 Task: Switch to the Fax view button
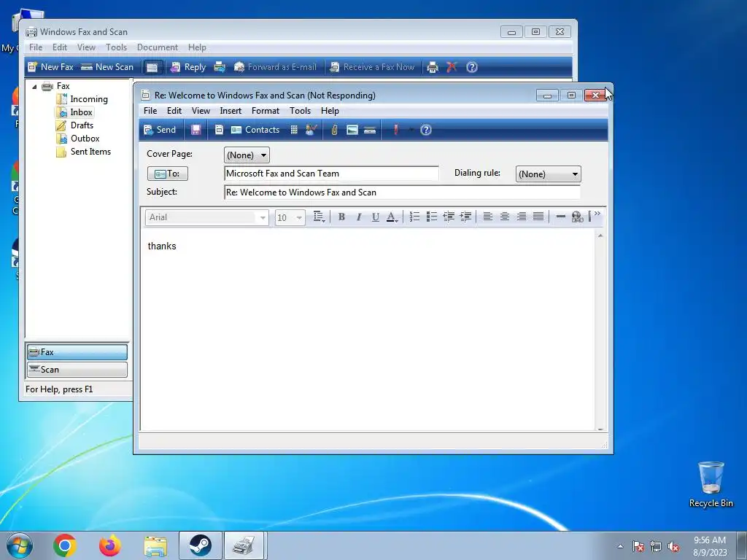(77, 352)
